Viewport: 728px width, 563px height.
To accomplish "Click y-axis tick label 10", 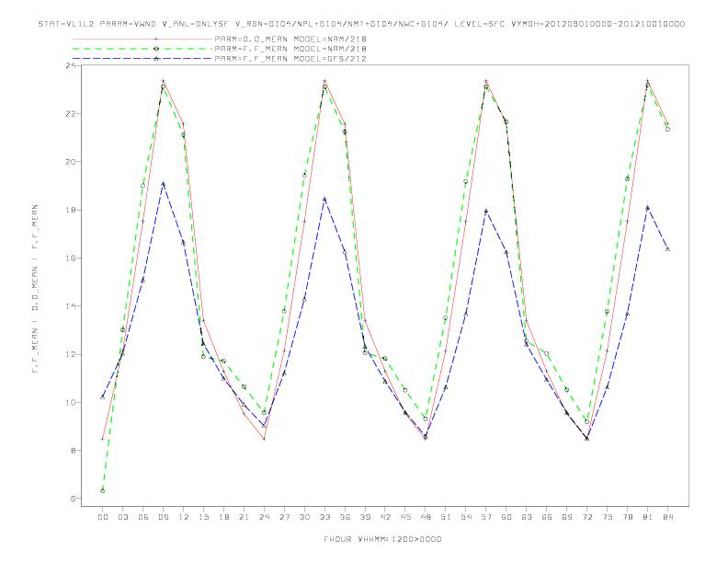I will 71,402.
